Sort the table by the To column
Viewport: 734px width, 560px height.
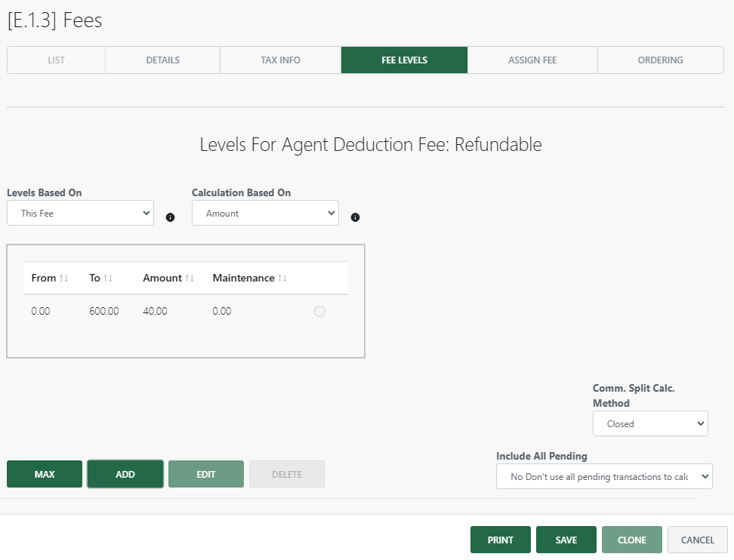pyautogui.click(x=100, y=277)
